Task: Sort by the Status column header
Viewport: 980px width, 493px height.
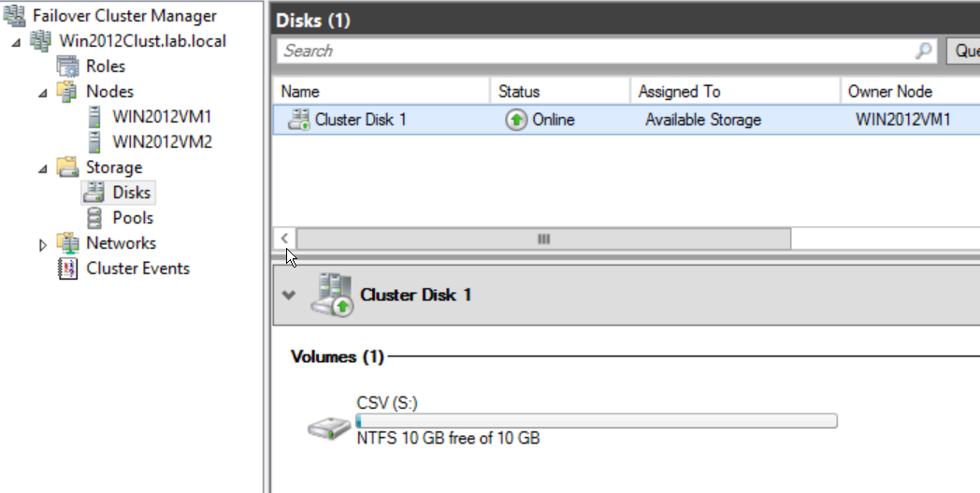Action: point(561,92)
